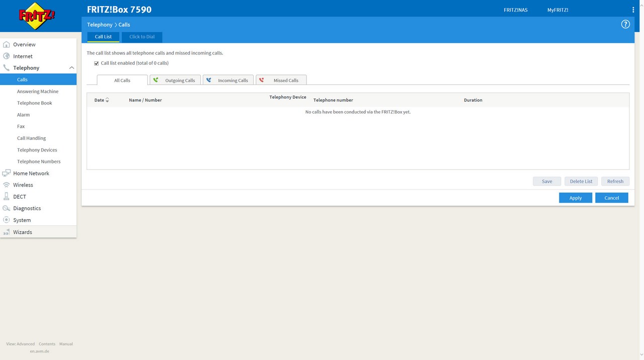Open the FRITZ!NAS link
Viewport: 644px width, 360px height.
point(516,10)
